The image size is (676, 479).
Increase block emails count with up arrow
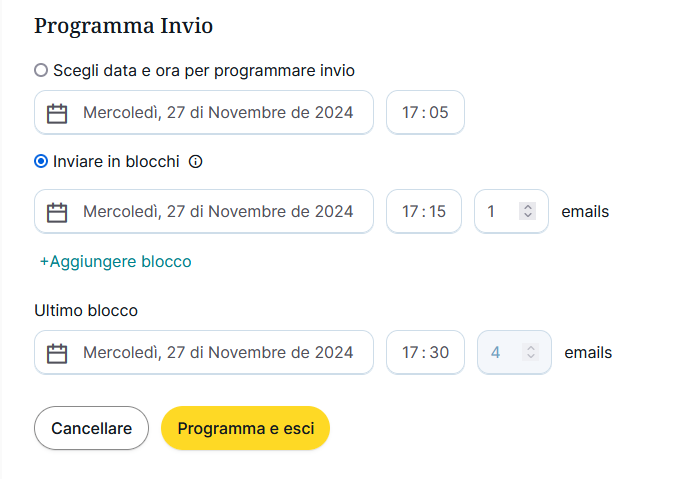(529, 207)
